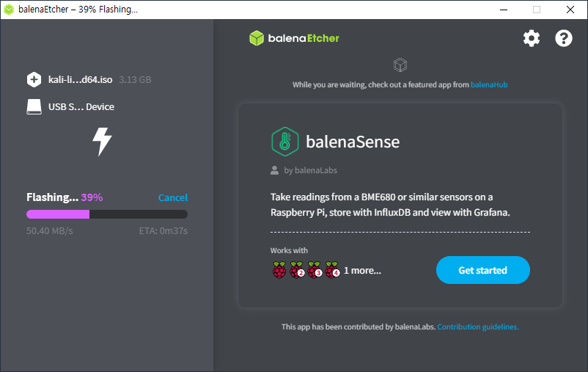Open the help question mark icon
The height and width of the screenshot is (372, 588).
pyautogui.click(x=564, y=38)
